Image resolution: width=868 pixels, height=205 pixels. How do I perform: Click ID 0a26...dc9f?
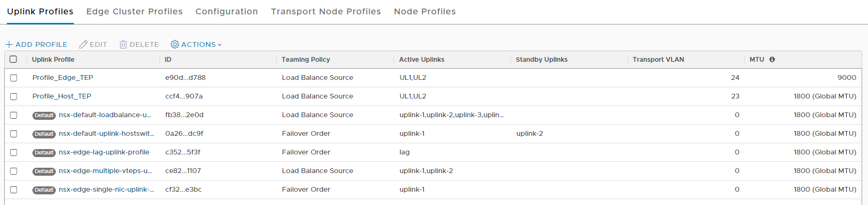[184, 134]
